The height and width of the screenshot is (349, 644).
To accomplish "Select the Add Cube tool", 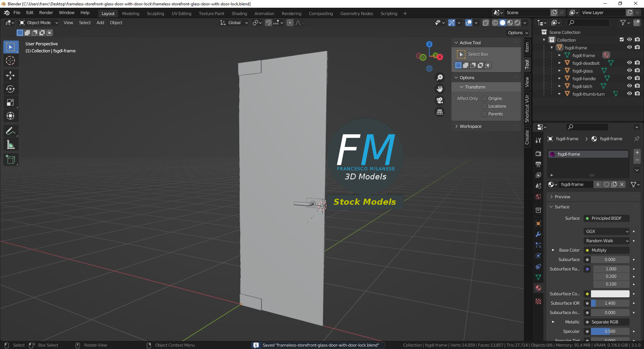I will (10, 160).
